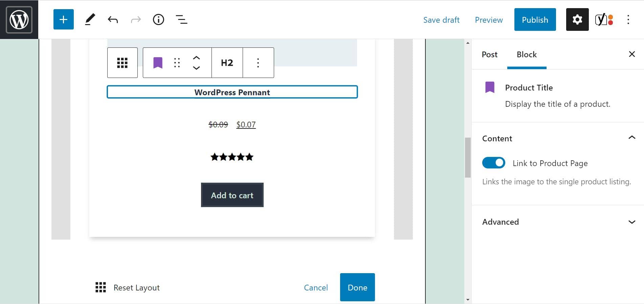Select the WordPress Pennant title field

coord(232,92)
